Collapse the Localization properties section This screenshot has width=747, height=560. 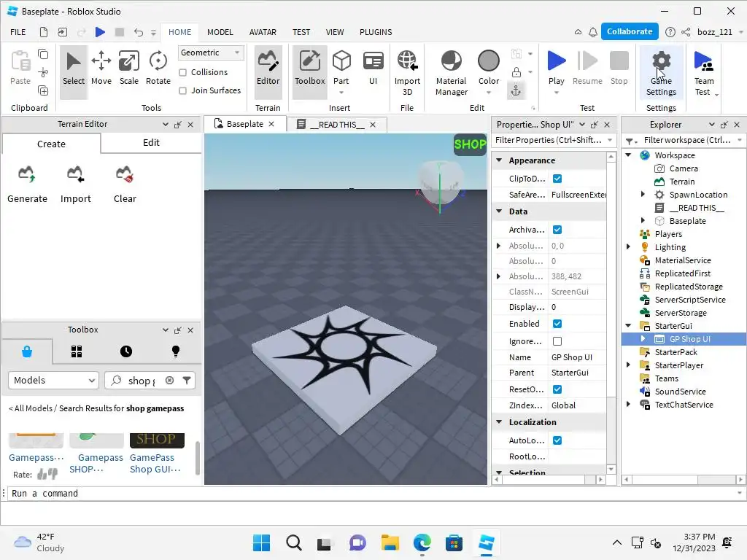coord(499,422)
